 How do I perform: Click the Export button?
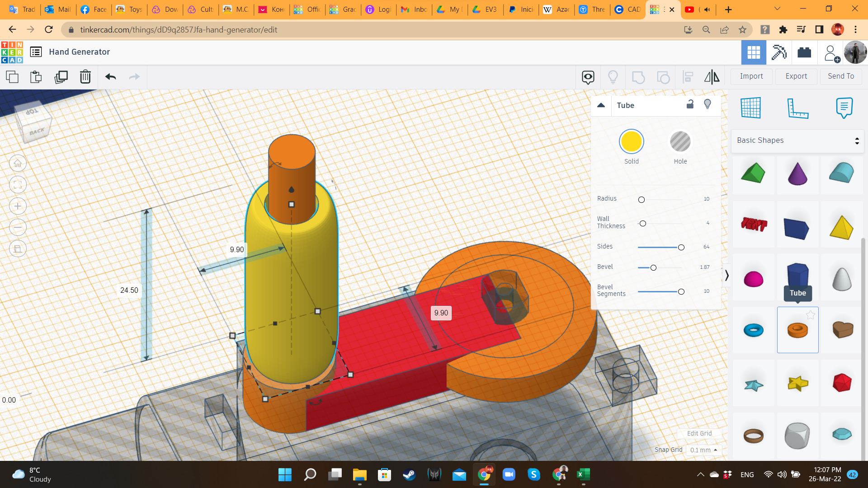(796, 76)
